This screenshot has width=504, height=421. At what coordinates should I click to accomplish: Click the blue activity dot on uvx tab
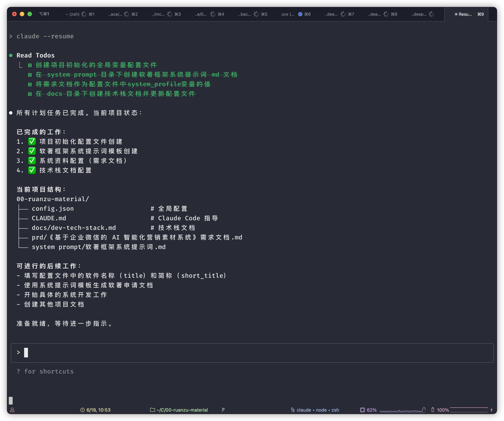click(x=300, y=14)
